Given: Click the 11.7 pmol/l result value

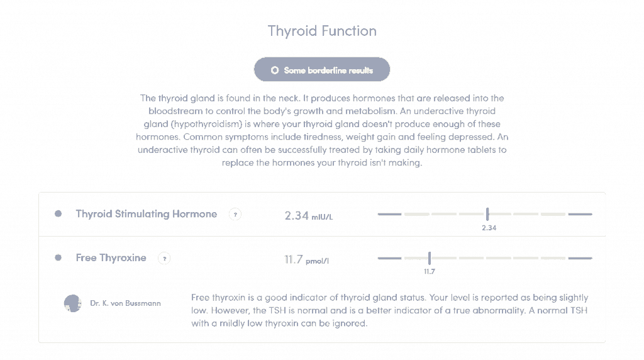Looking at the screenshot, I should 306,260.
